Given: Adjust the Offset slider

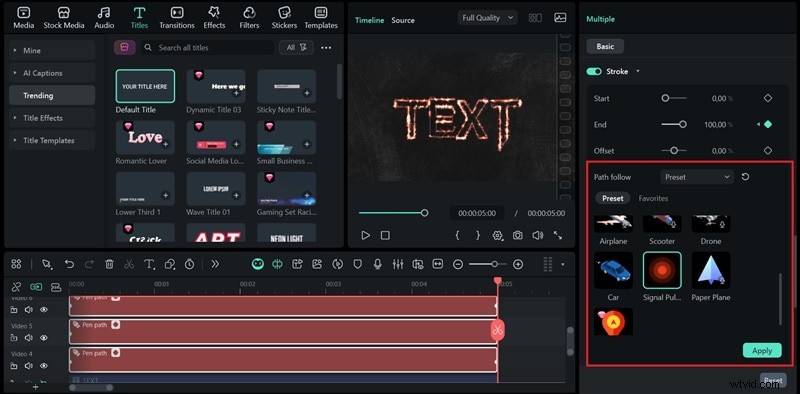Looking at the screenshot, I should point(674,151).
